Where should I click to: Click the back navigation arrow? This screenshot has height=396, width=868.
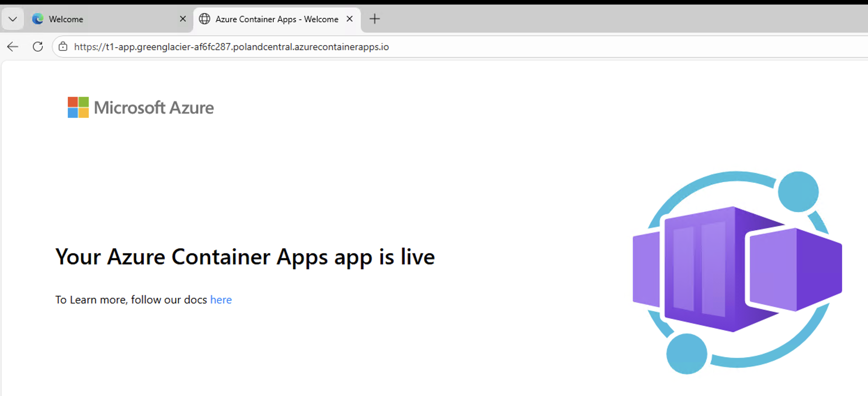point(13,46)
